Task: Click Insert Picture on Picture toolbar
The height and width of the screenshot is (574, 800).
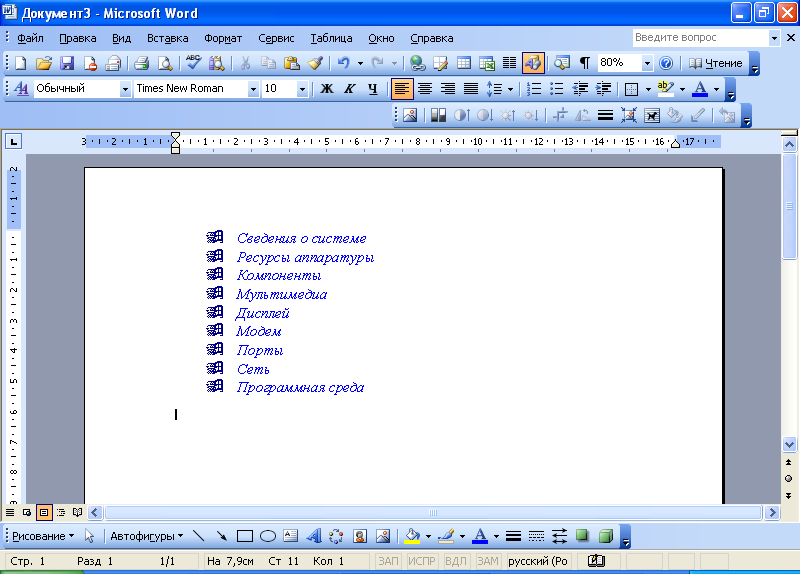Action: click(410, 115)
